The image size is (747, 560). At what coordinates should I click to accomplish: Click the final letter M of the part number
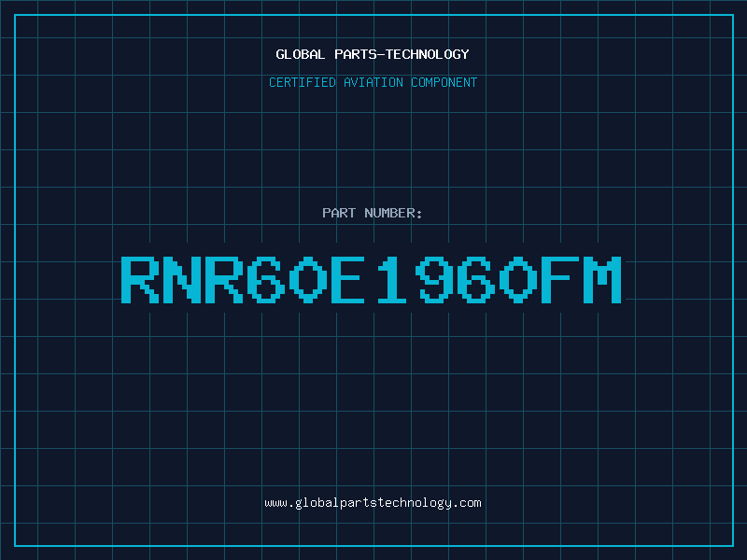coord(603,279)
